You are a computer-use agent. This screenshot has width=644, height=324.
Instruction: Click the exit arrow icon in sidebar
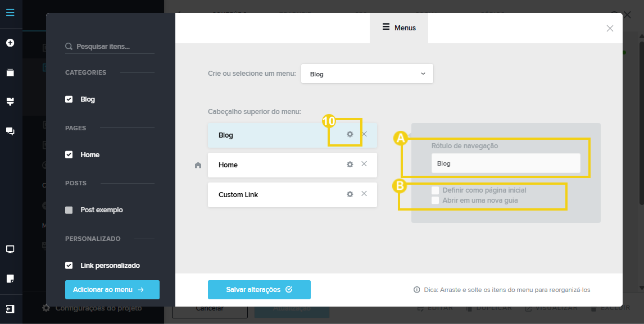[10, 309]
